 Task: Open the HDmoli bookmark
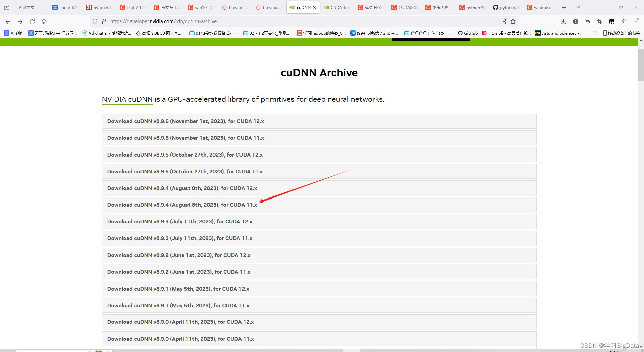click(x=506, y=33)
